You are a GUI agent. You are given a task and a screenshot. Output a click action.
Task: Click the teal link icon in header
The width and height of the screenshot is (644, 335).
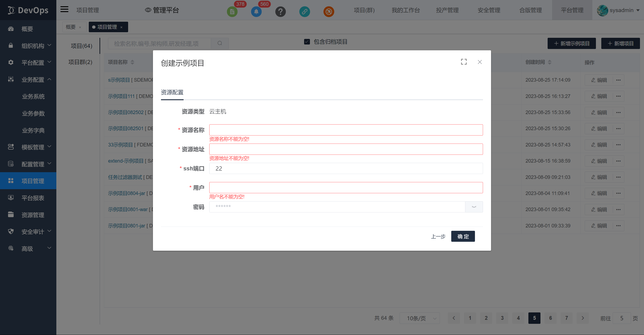coord(305,11)
